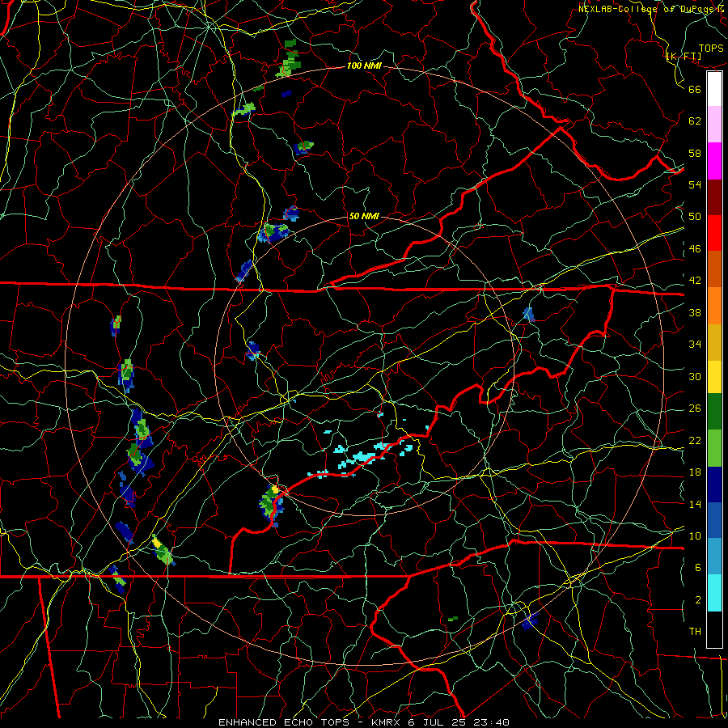This screenshot has height=728, width=728.
Task: Click the legend value "34"
Action: (695, 345)
